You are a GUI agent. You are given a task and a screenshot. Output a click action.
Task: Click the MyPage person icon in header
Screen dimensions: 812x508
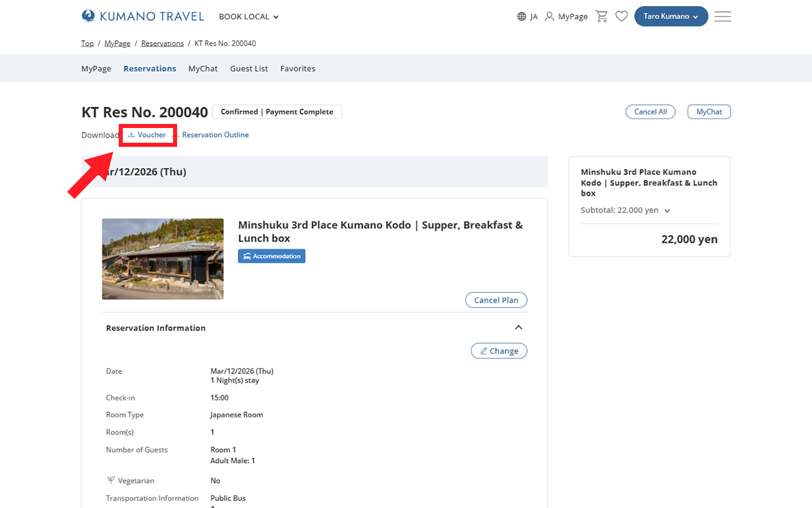click(x=549, y=17)
